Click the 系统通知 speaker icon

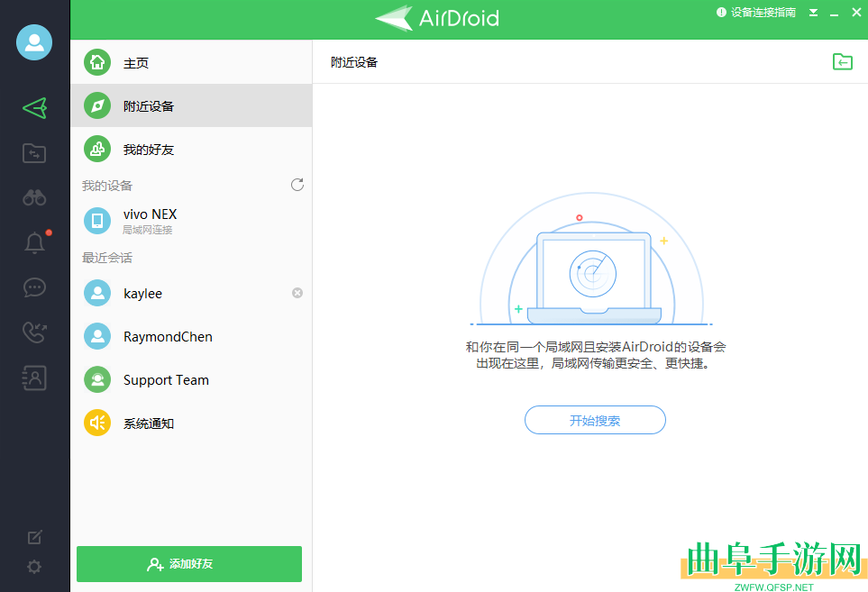[97, 423]
